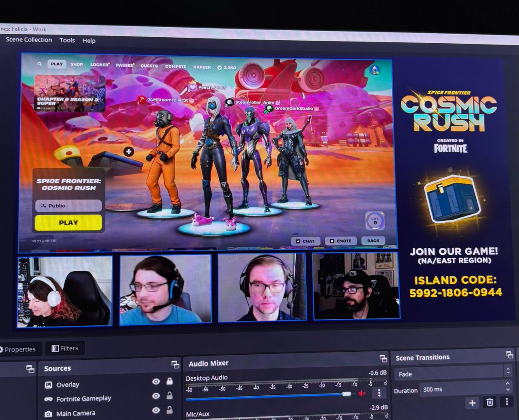Open Scene Transitions three-dot menu
The width and height of the screenshot is (519, 420).
(506, 402)
